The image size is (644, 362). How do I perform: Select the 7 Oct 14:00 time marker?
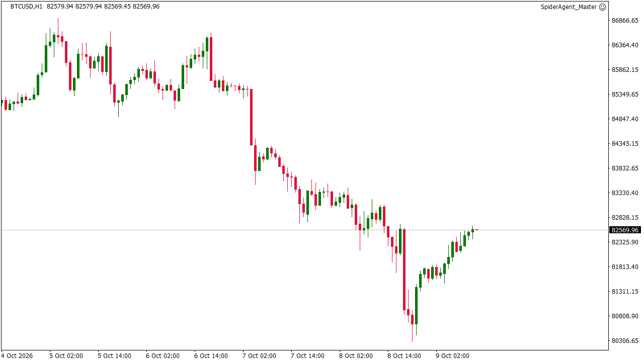tap(308, 356)
